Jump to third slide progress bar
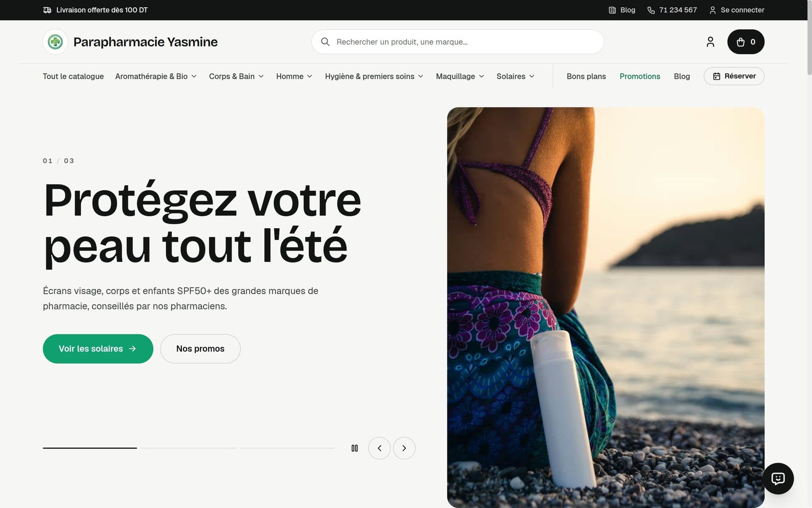Screen dimensions: 812x508 pos(287,448)
